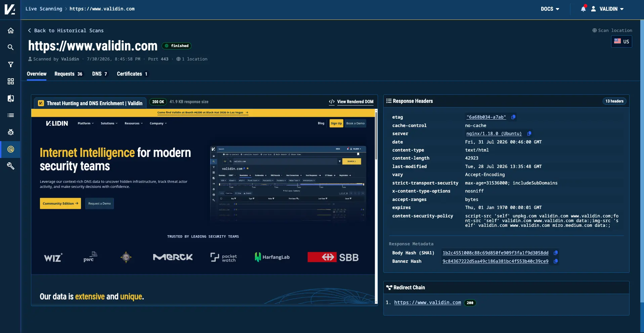Select the US scan location button
Image resolution: width=644 pixels, height=333 pixels.
[x=621, y=42]
